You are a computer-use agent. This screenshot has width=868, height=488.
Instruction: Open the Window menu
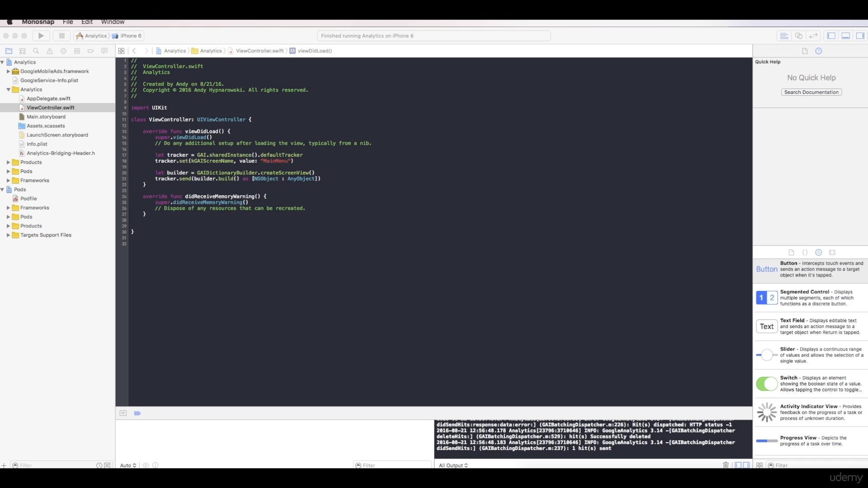pos(113,22)
